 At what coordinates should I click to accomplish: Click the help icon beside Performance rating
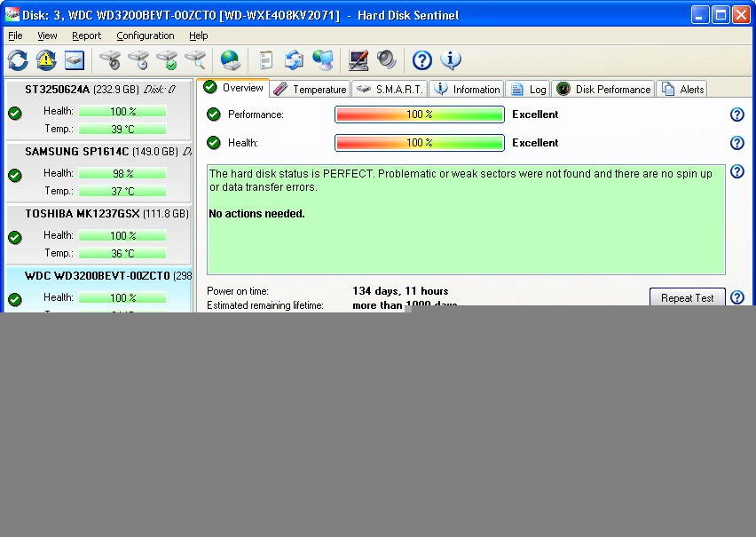(x=736, y=115)
